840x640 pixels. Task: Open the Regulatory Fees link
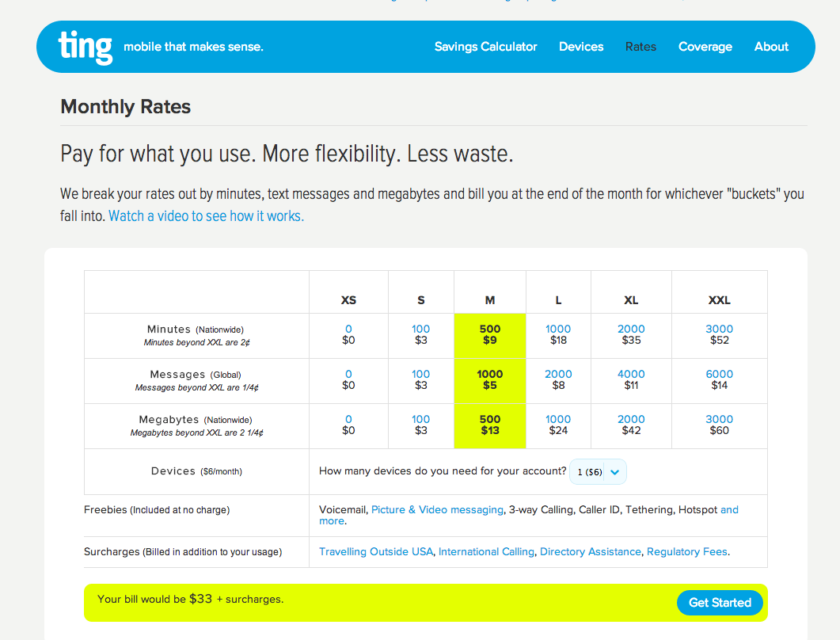(x=687, y=551)
